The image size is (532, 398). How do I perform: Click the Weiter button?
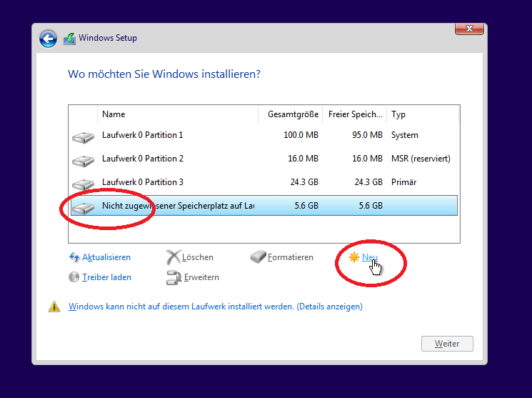coord(447,344)
